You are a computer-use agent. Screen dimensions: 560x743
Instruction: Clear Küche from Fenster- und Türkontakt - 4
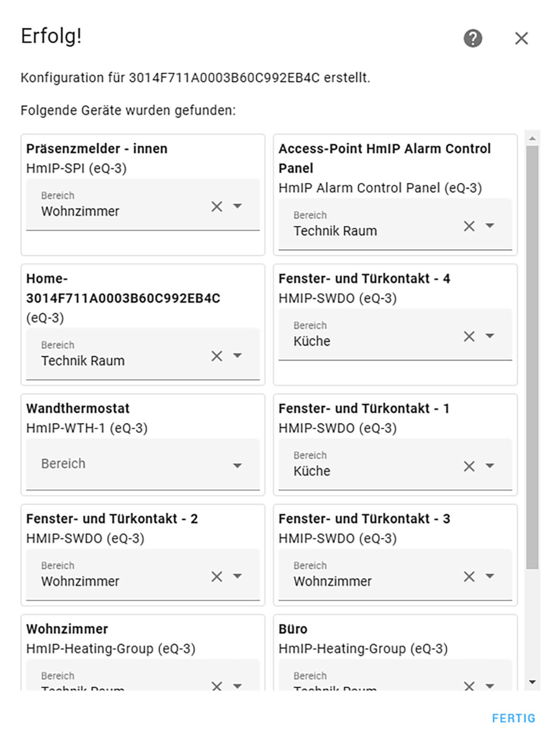[x=469, y=336]
